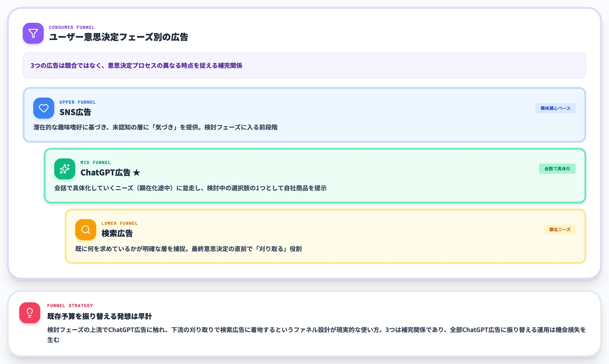This screenshot has width=609, height=364.
Task: Click the purple funnel icon
Action: (33, 33)
